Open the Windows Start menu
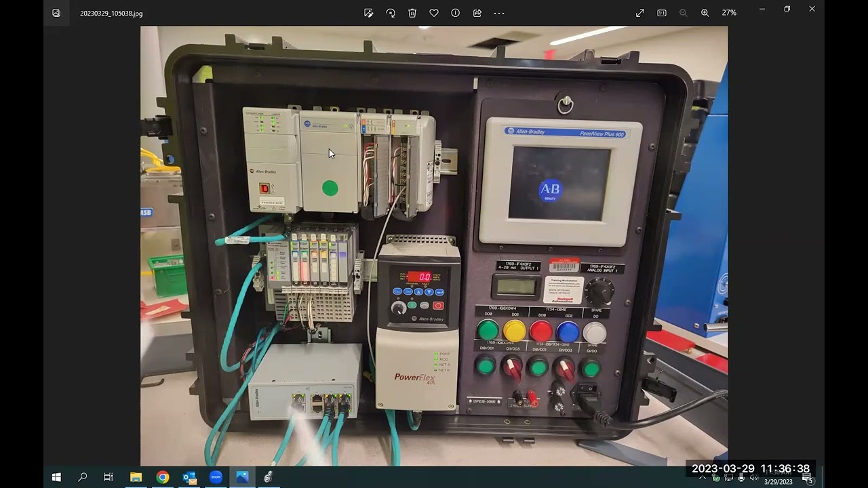 56,477
